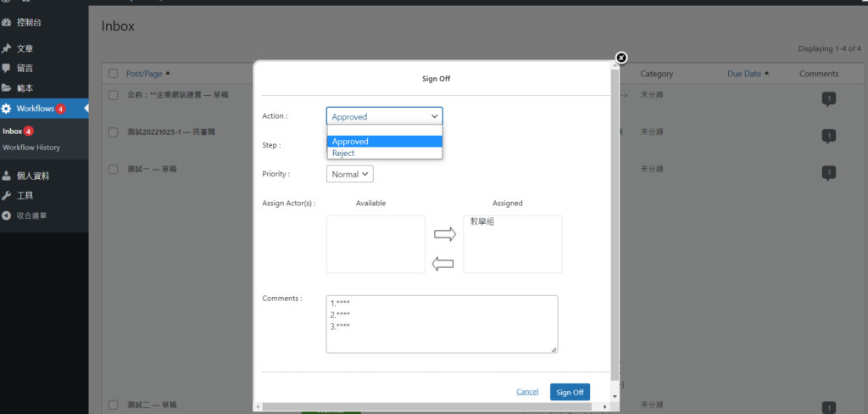Image resolution: width=868 pixels, height=414 pixels.
Task: Click the right arrow to assign actor
Action: pyautogui.click(x=444, y=234)
